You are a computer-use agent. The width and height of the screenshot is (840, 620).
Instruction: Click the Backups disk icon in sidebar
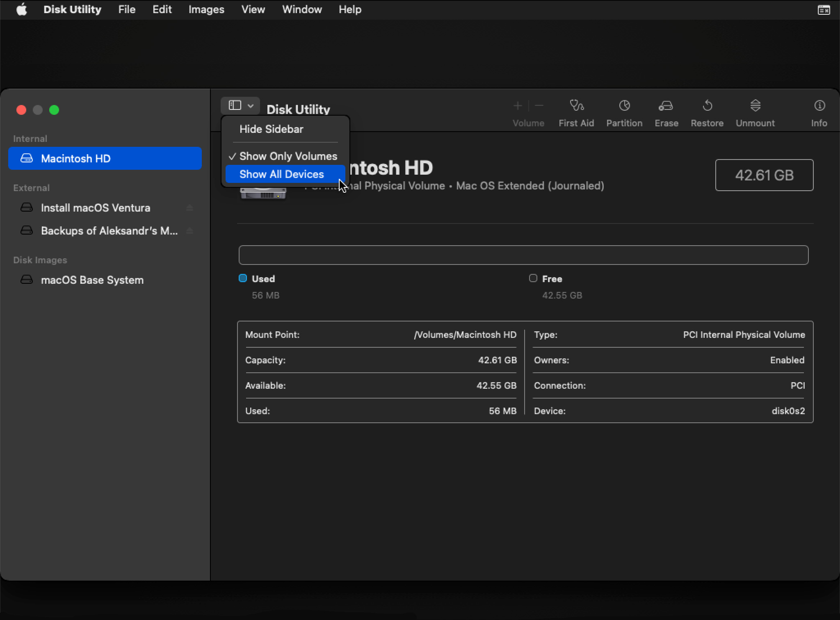click(27, 230)
